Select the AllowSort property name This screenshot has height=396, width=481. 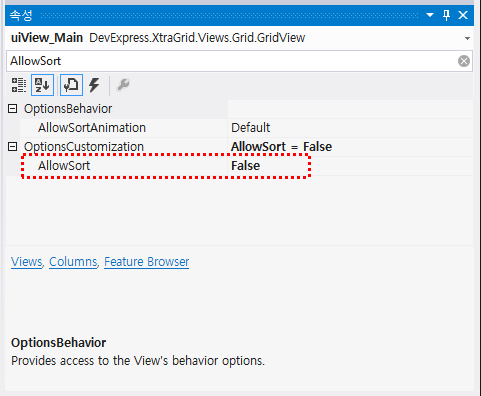tap(64, 166)
